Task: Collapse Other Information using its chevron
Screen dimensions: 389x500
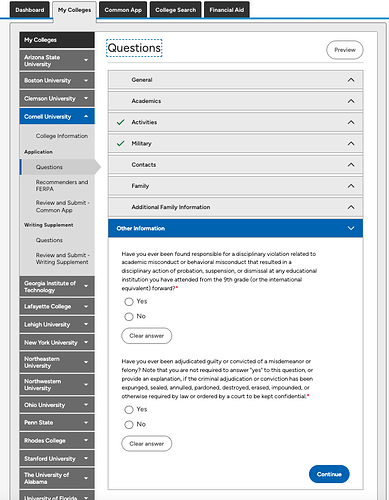Action: [351, 228]
